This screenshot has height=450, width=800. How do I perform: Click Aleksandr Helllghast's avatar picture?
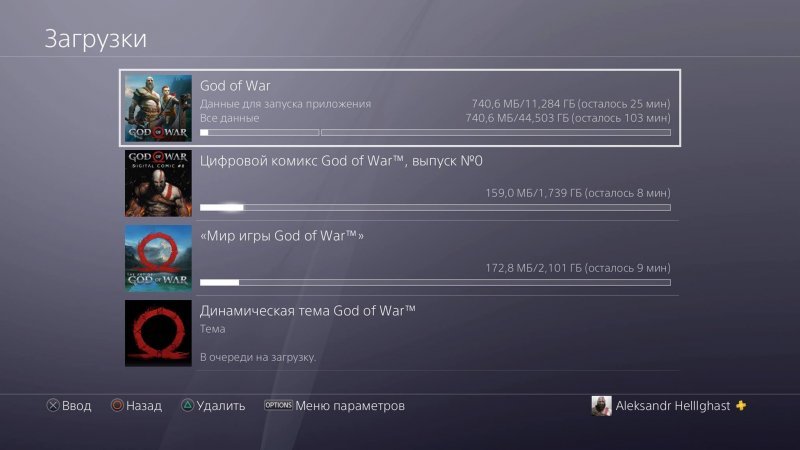click(601, 406)
